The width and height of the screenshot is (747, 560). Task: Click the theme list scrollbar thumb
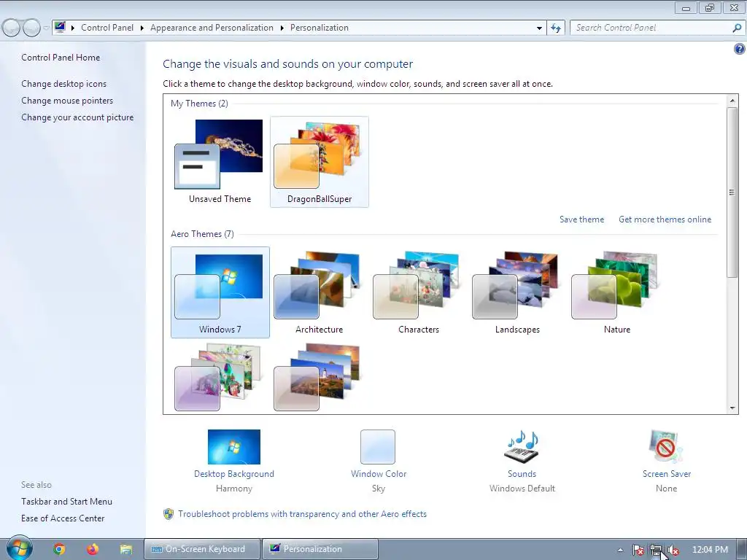(732, 192)
